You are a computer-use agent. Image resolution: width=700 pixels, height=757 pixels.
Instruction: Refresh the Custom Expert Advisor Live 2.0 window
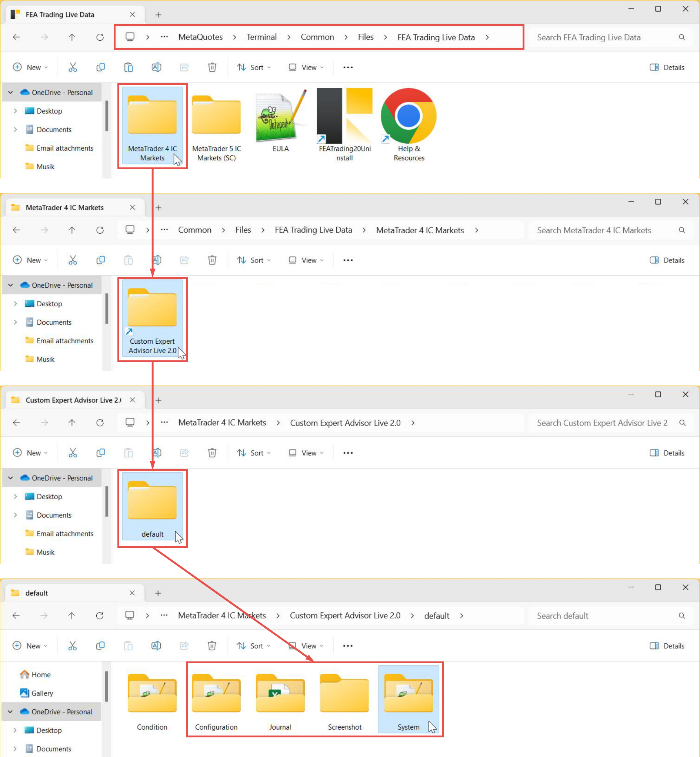100,423
